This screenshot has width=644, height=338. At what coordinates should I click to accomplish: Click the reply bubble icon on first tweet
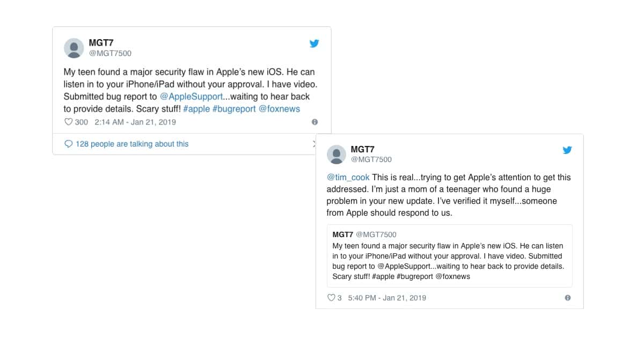68,144
